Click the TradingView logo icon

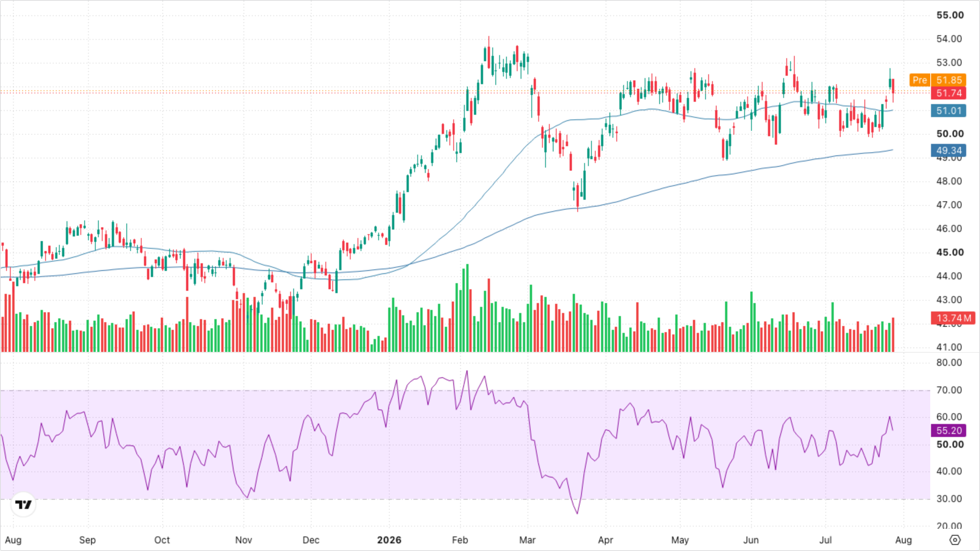coord(23,505)
